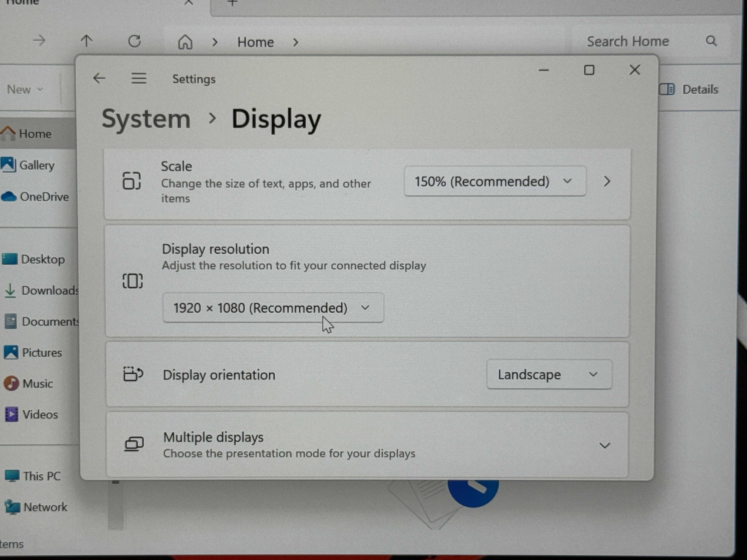Image resolution: width=747 pixels, height=560 pixels.
Task: Minimize the Settings window
Action: point(544,70)
